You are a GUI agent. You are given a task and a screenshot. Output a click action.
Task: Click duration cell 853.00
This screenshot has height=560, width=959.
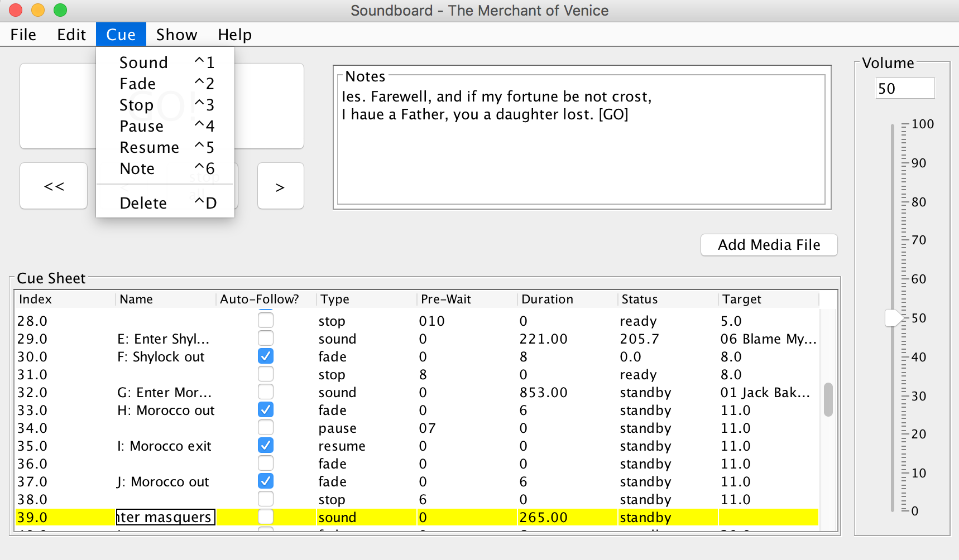[568, 392]
